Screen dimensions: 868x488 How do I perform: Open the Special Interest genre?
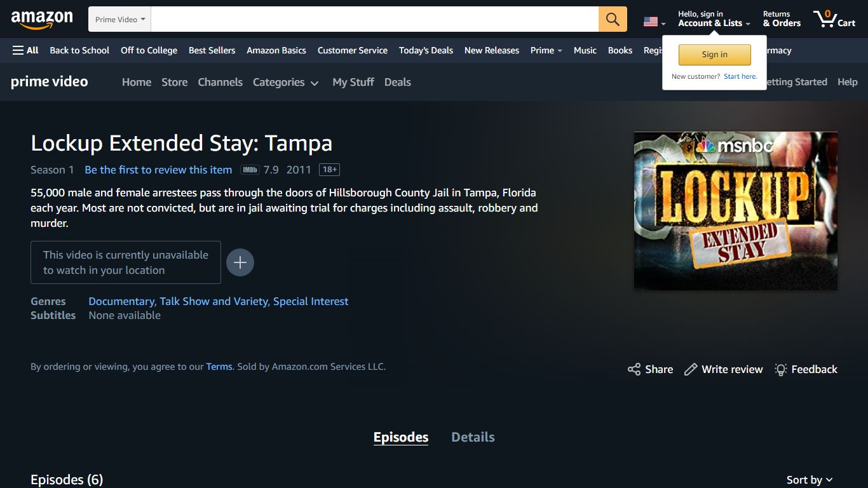[x=311, y=301]
